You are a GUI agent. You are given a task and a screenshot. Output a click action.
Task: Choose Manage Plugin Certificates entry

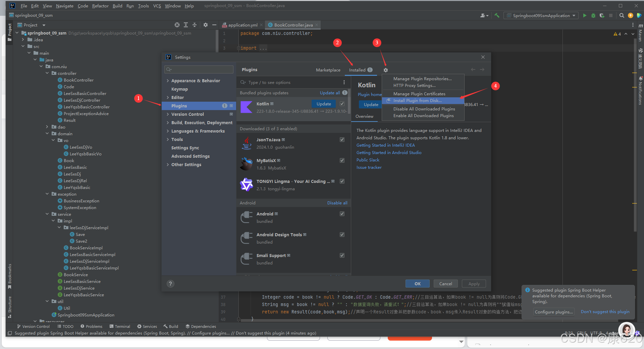coord(423,94)
